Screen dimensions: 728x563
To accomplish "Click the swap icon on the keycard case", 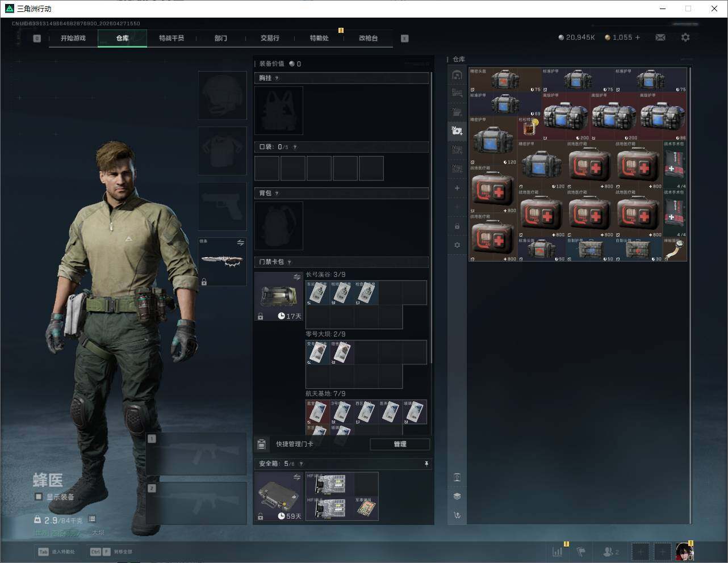I will click(297, 277).
